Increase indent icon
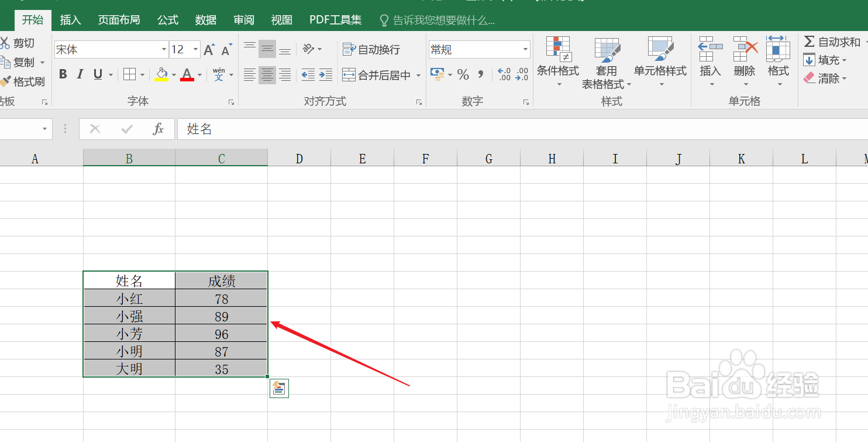This screenshot has height=442, width=868. tap(326, 74)
